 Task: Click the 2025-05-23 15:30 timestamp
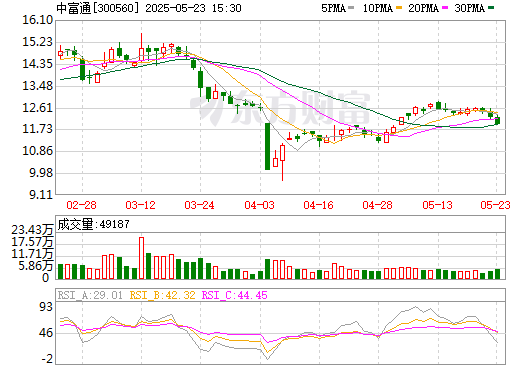tap(193, 8)
